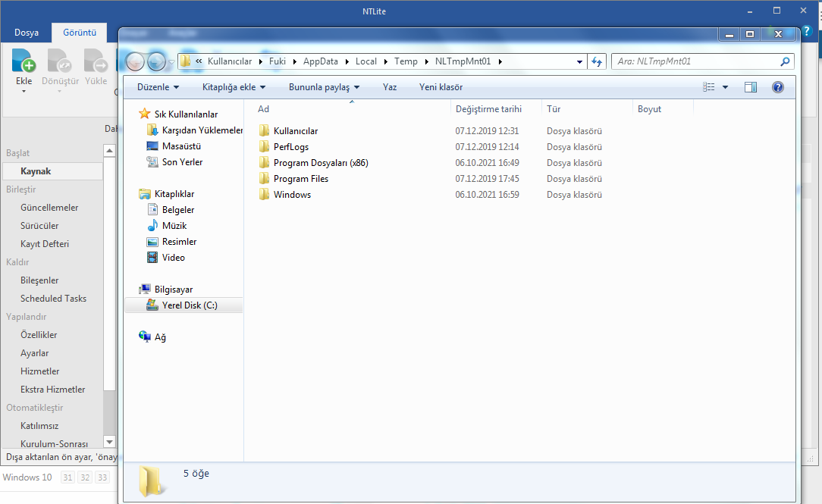The width and height of the screenshot is (822, 504).
Task: Click the Son Yerler icon
Action: tap(152, 162)
